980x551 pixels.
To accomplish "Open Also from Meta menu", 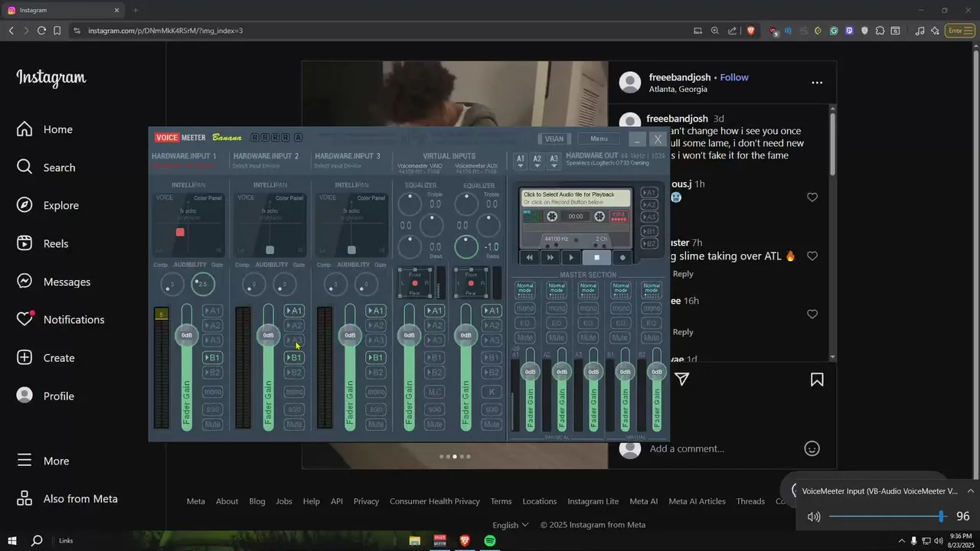I will tap(67, 498).
